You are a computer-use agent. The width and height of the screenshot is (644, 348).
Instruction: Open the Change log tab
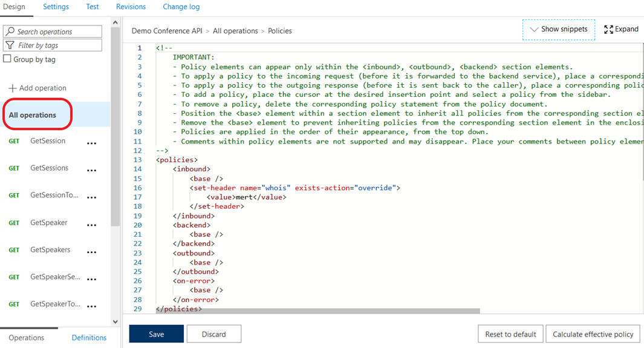point(181,7)
